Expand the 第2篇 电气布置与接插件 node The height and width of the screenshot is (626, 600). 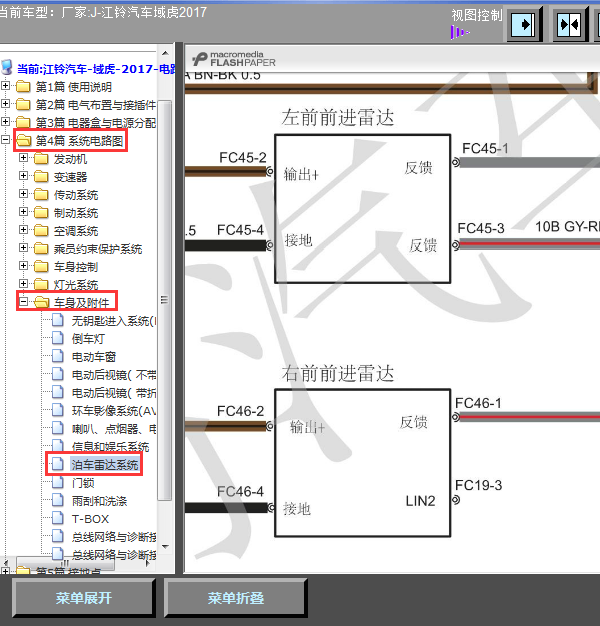pos(6,103)
